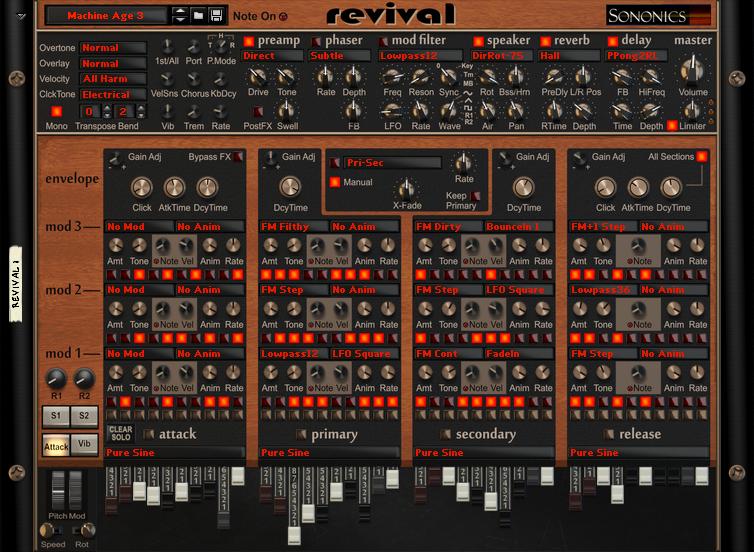Click the CLEAR SOLO button
Screen dimensions: 754x552
pos(120,433)
